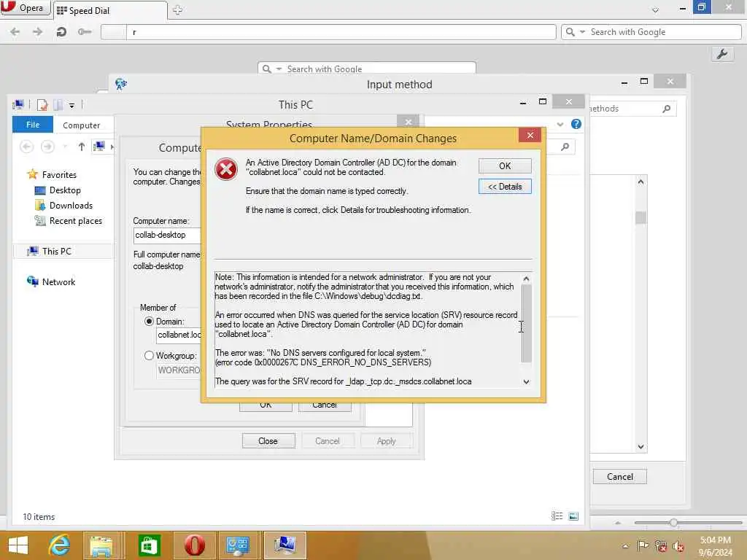Open the Computer ribbon tab
This screenshot has height=560, width=747.
click(82, 125)
